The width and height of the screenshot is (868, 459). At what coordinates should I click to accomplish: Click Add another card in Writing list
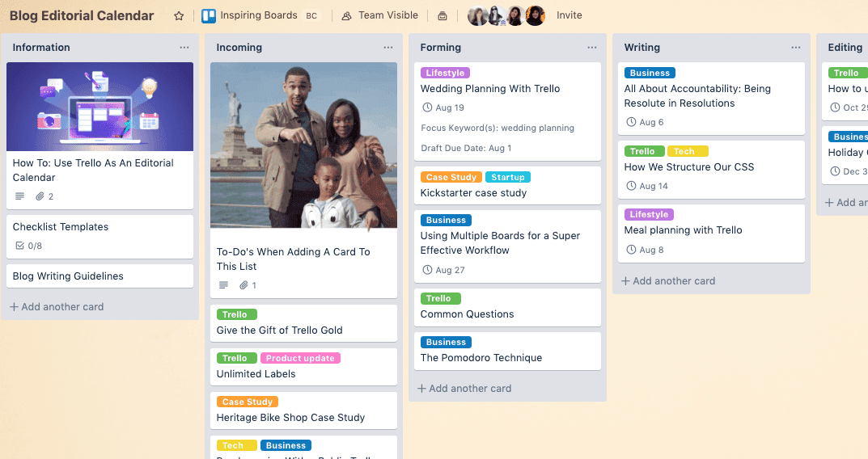(x=667, y=281)
